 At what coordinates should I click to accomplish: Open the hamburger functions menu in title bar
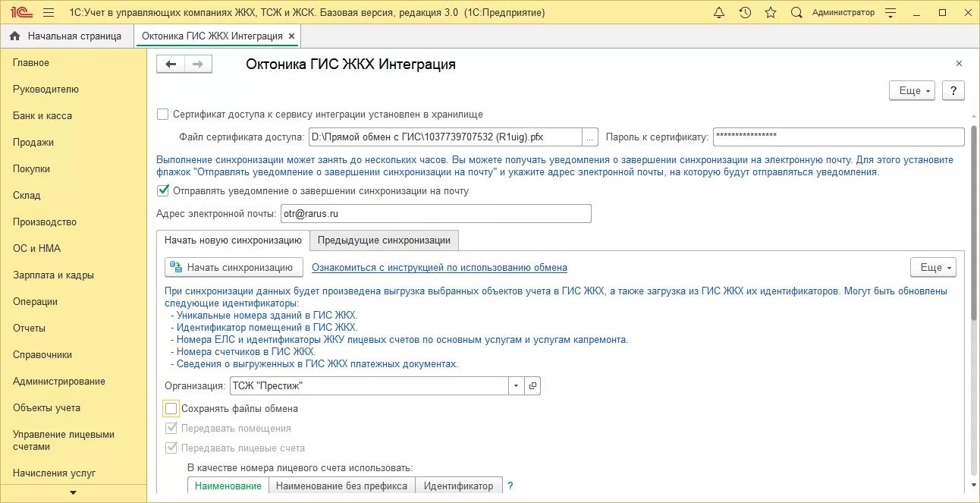49,13
